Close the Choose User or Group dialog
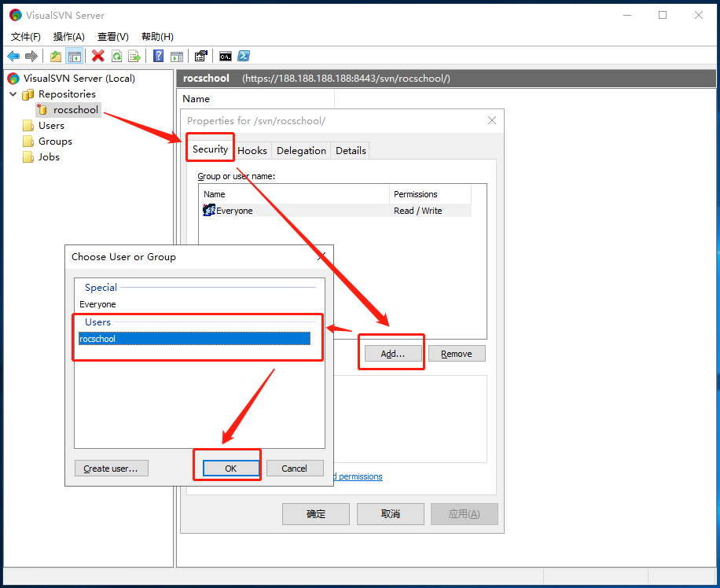This screenshot has height=588, width=720. [321, 256]
